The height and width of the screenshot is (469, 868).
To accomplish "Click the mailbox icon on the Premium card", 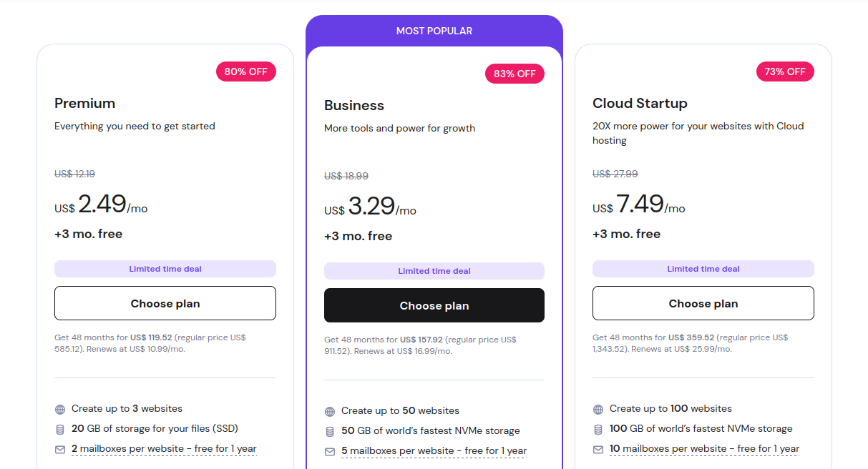I will coord(59,450).
